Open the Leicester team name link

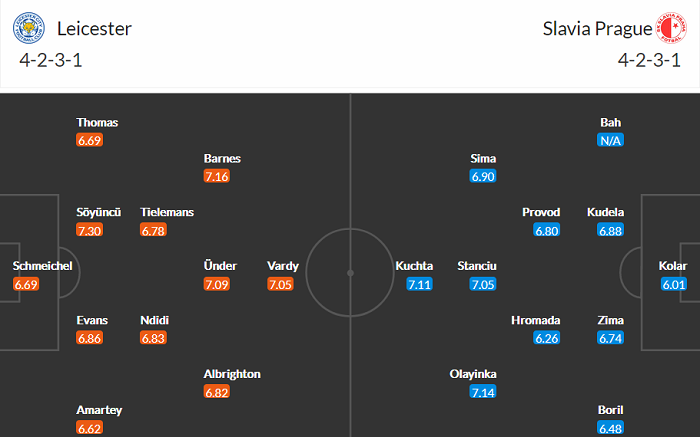94,28
